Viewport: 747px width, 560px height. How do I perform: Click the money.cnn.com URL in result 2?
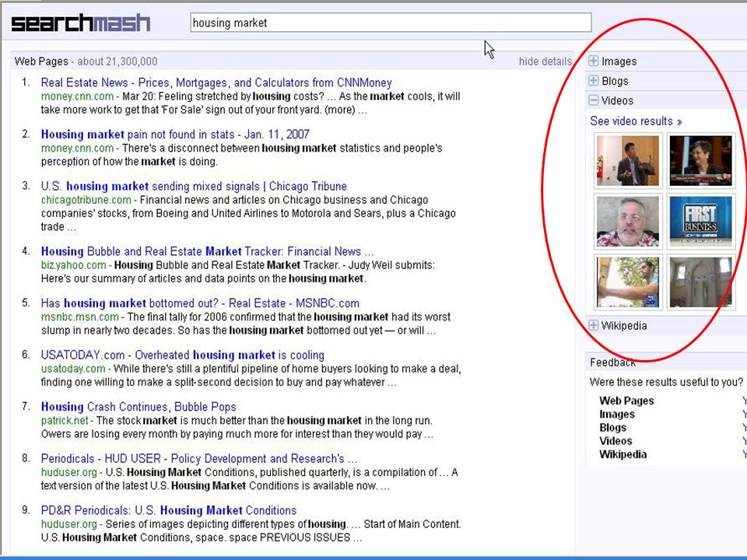(77, 148)
